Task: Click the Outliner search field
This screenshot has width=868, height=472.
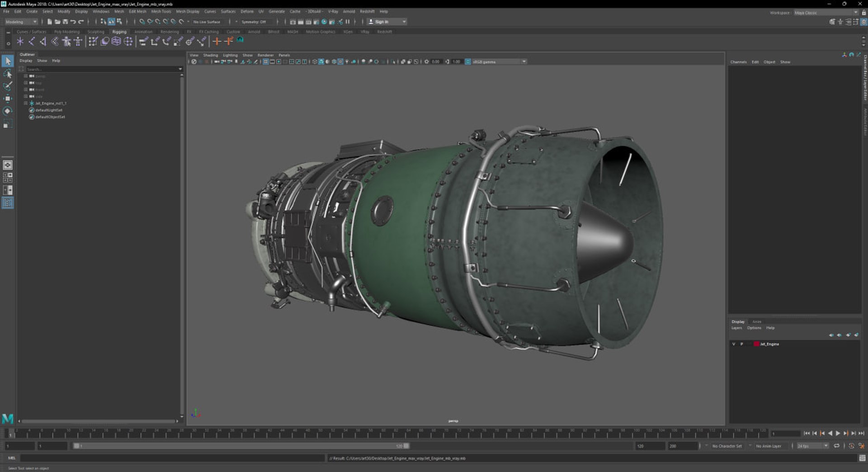Action: pos(104,69)
